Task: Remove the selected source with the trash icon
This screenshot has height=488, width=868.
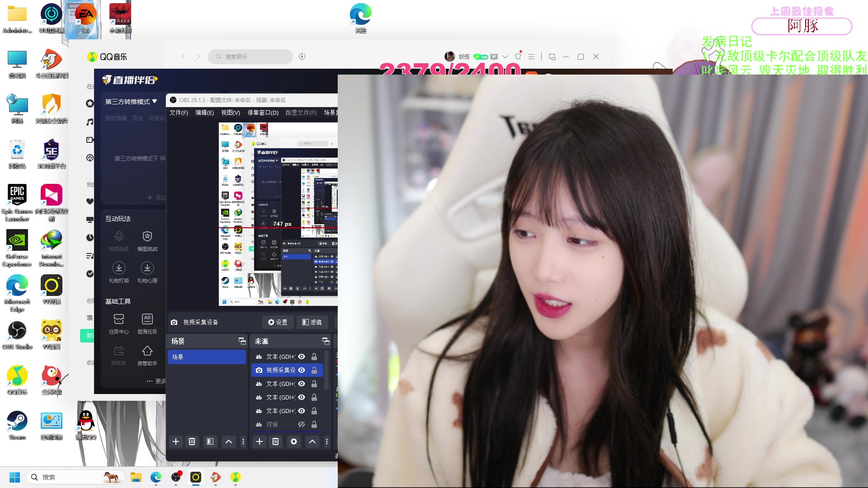Action: 275,441
